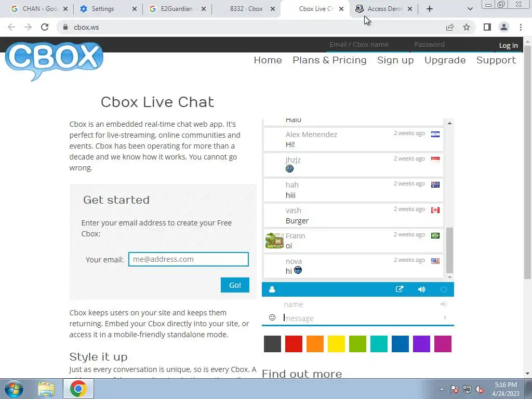
Task: Click the flag beside Alex Menendez
Action: [x=435, y=135]
